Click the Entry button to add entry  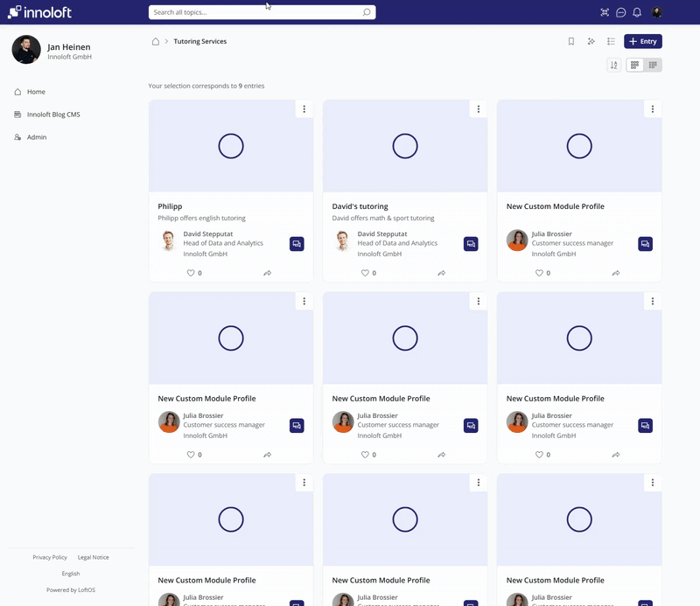point(642,41)
